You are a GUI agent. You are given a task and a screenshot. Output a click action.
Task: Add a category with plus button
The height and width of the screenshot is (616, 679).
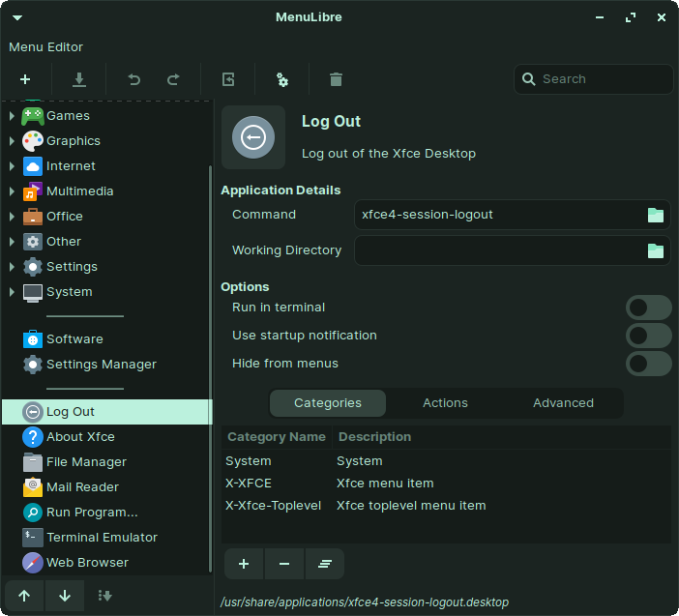pyautogui.click(x=244, y=564)
